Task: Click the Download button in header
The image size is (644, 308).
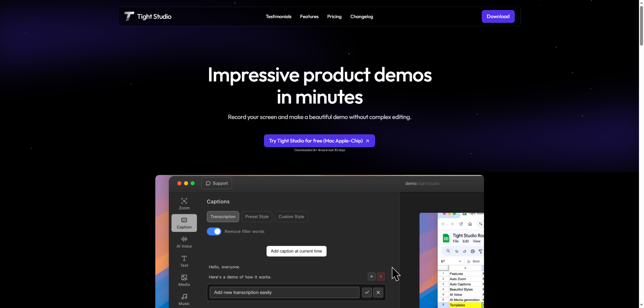Action: [x=498, y=16]
